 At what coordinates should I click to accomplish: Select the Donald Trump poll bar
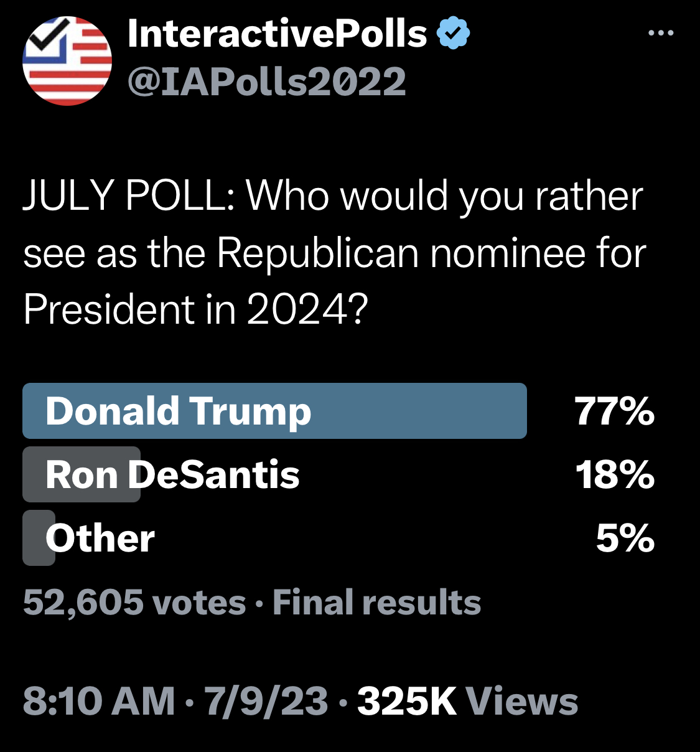[274, 411]
